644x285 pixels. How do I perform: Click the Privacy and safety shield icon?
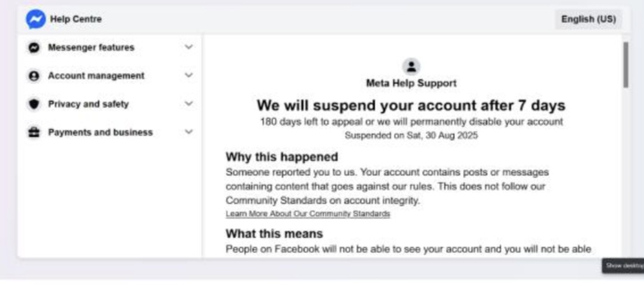34,104
